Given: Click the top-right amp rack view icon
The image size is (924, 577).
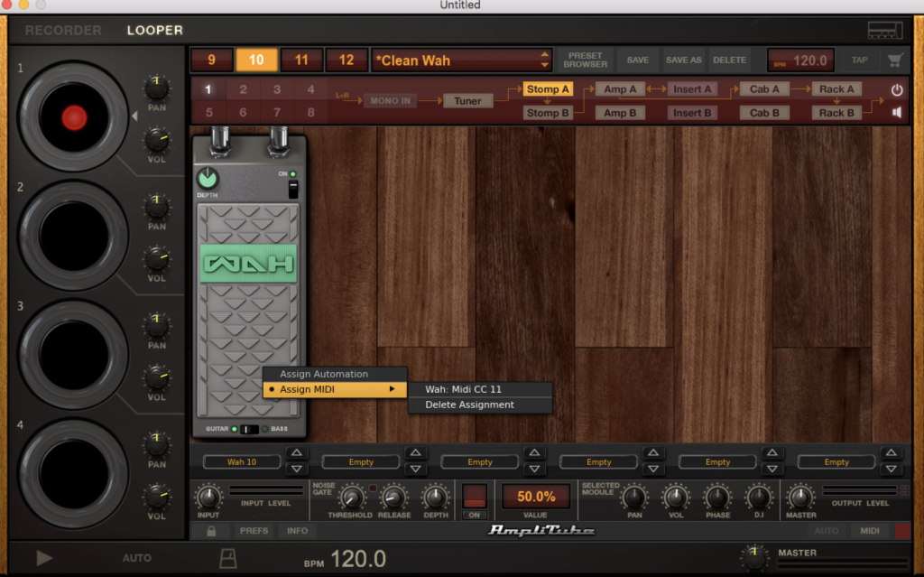Looking at the screenshot, I should click(884, 31).
